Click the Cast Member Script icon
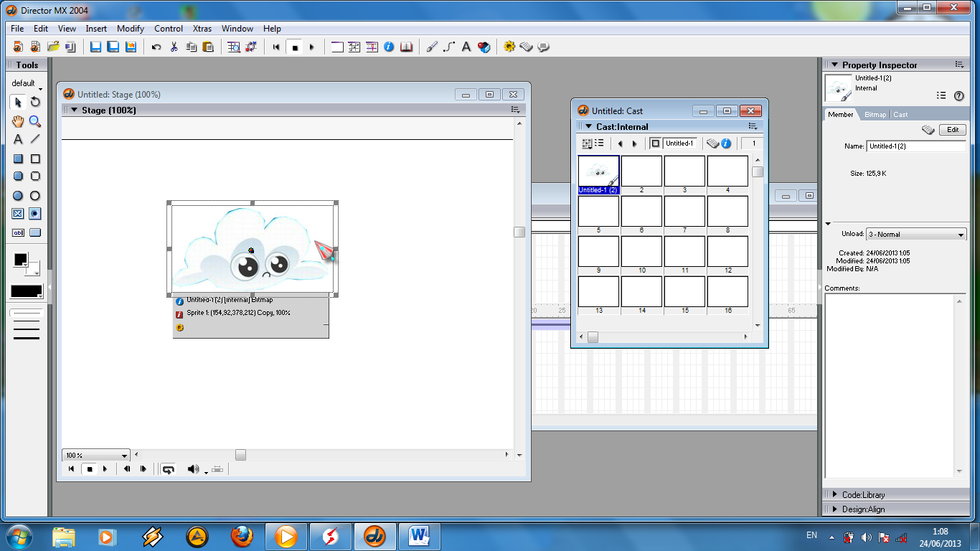 (712, 143)
